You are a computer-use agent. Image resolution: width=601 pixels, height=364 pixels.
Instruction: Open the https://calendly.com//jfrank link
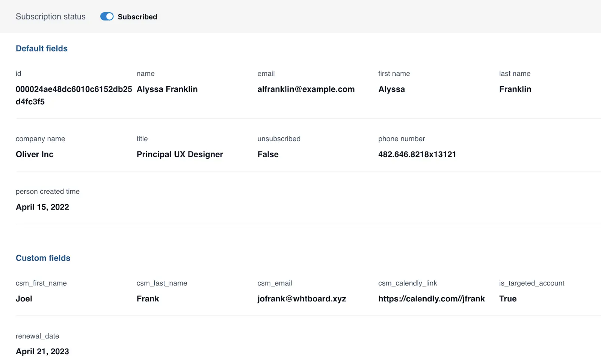click(x=431, y=299)
